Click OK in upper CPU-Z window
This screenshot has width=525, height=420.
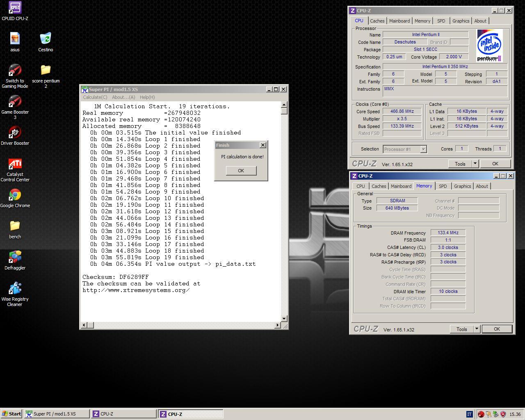(x=495, y=164)
